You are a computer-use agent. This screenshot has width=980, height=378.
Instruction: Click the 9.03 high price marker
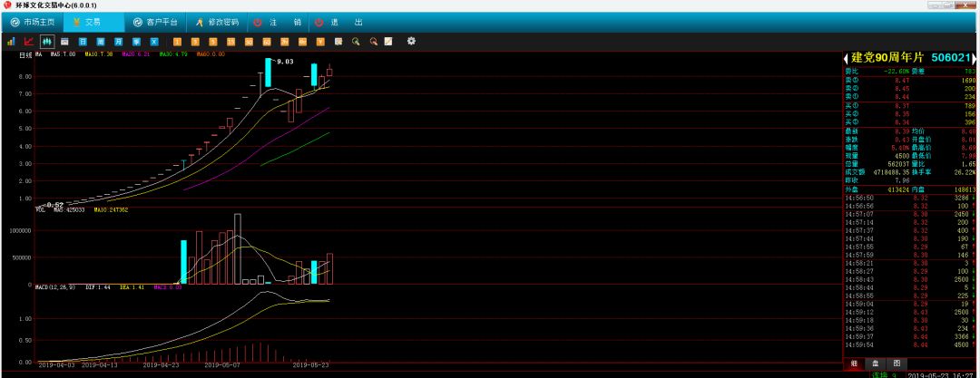pos(285,62)
